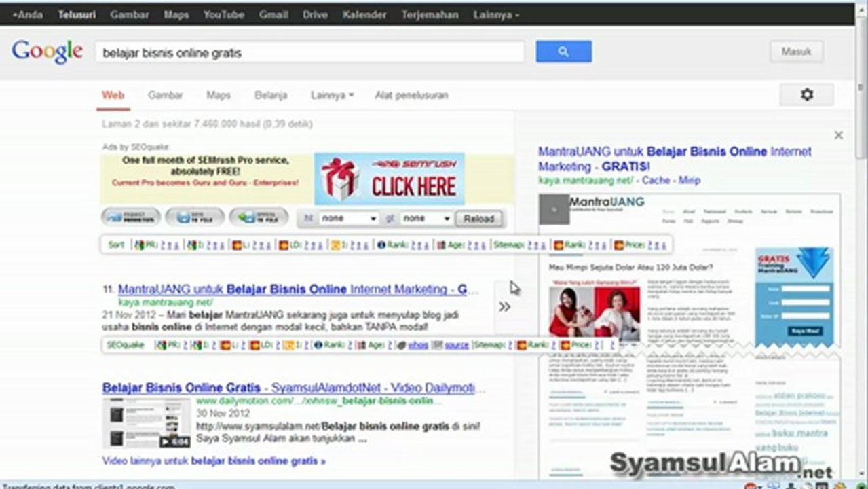This screenshot has height=489, width=868.
Task: Click the Price icon under MantraUANG result
Action: [x=565, y=345]
